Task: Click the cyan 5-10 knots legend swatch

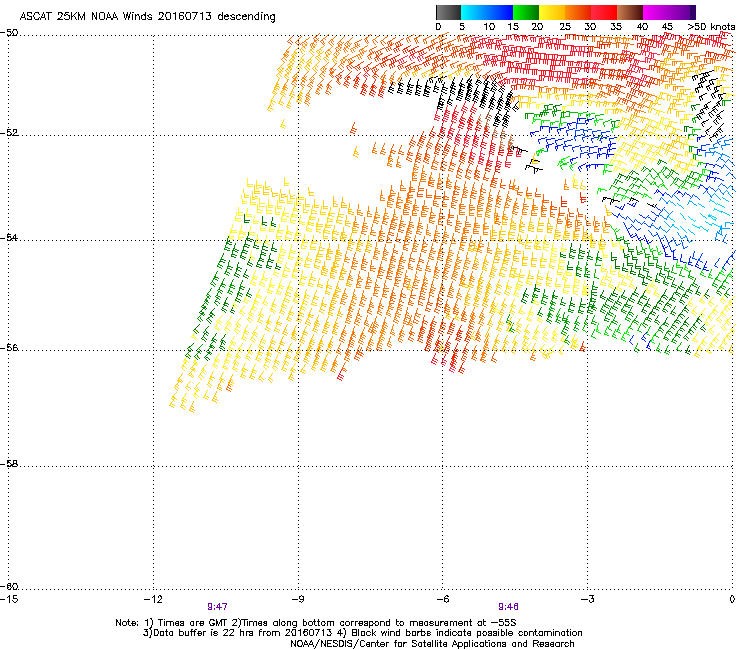Action: point(473,12)
